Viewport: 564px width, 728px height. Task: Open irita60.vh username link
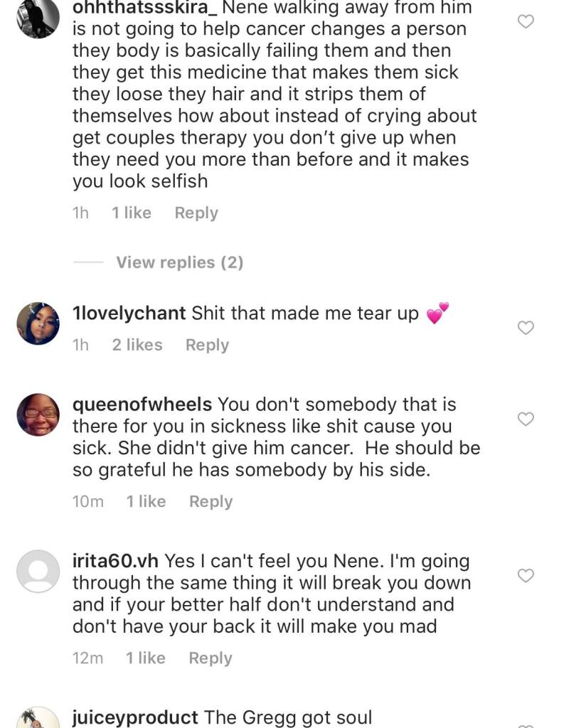[x=116, y=561]
